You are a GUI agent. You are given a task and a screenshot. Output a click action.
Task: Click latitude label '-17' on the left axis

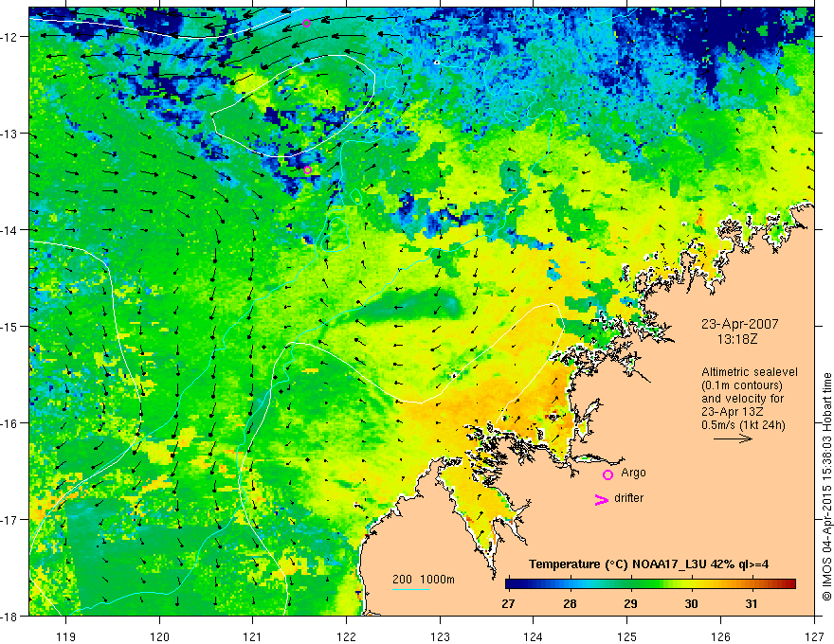coord(9,520)
